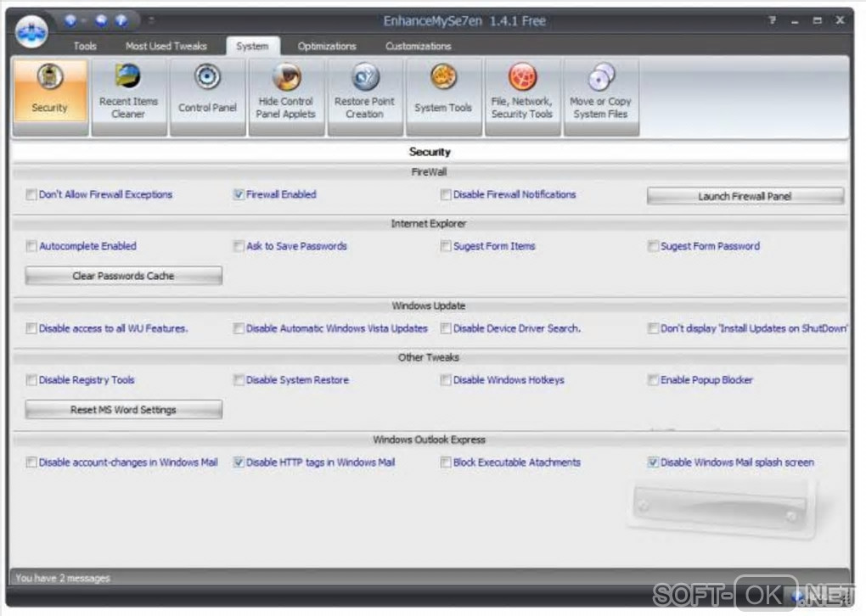Viewport: 866px width, 616px height.
Task: Open the Security section in the ribbon
Action: click(x=50, y=96)
